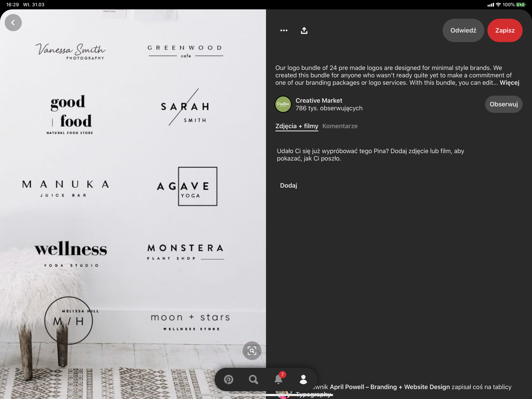This screenshot has width=532, height=399.
Task: Tap the 'Our logo bundle' description text
Action: 397,75
